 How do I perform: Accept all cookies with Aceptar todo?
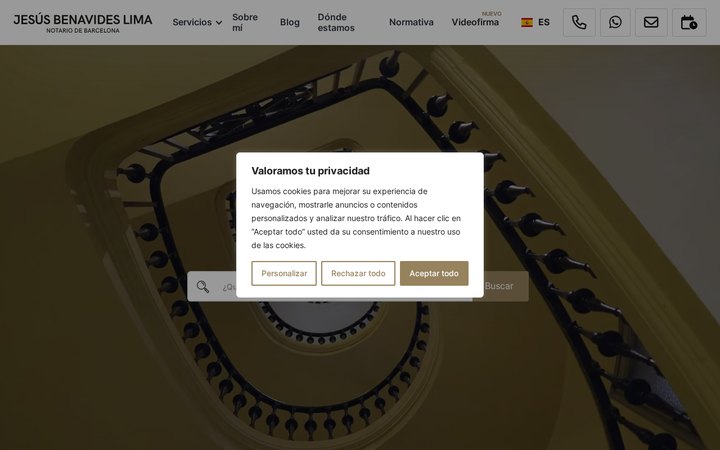434,273
